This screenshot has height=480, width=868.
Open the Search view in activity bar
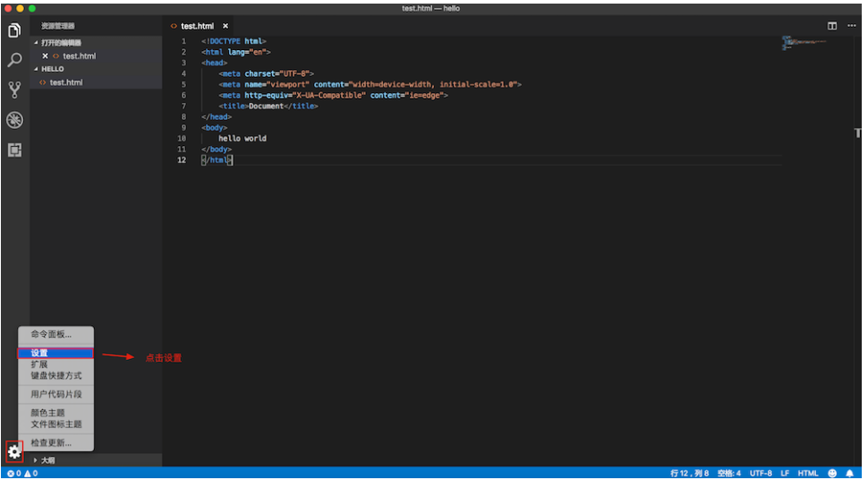pyautogui.click(x=14, y=60)
